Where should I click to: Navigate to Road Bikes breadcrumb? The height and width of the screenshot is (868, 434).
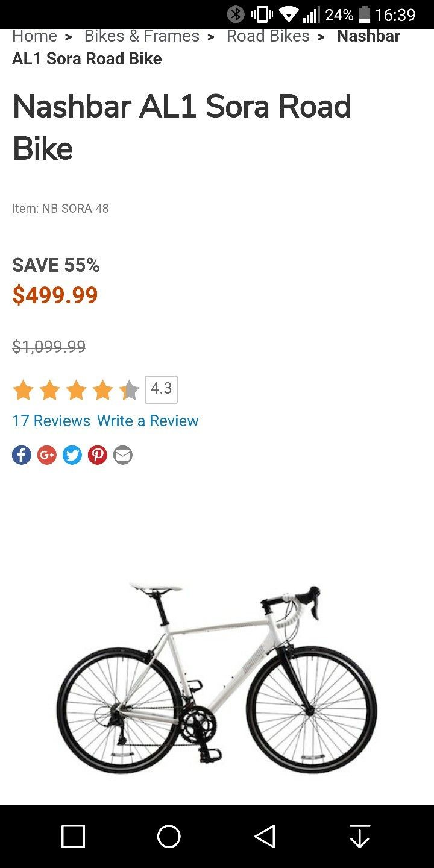click(268, 36)
